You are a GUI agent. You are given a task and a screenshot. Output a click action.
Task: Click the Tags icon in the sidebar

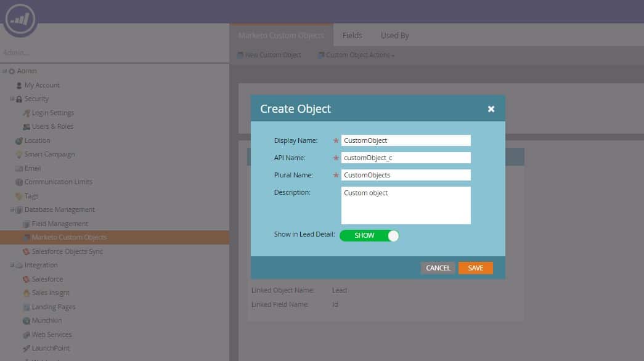point(18,196)
